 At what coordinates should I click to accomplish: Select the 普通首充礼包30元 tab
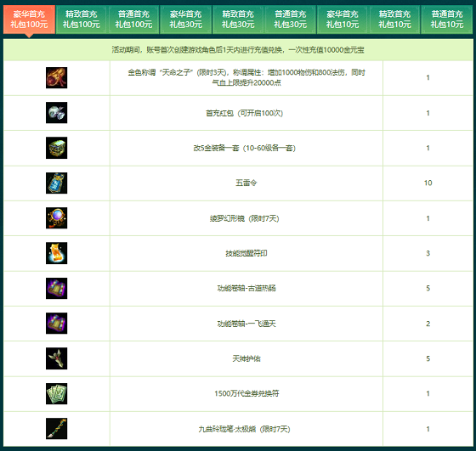click(x=290, y=20)
